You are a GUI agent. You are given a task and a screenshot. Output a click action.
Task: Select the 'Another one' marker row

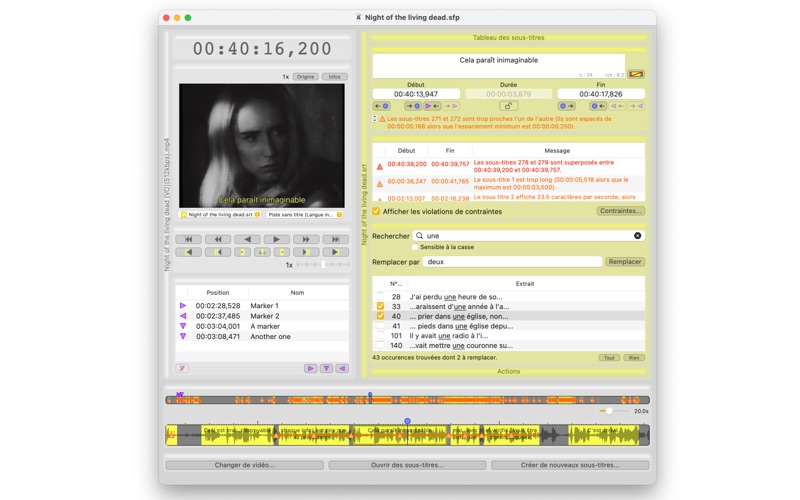262,337
